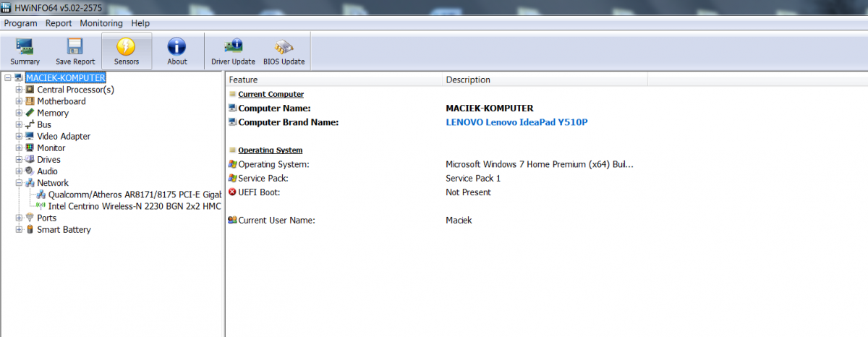Select the Operating System feature row
The image size is (868, 337).
point(437,164)
